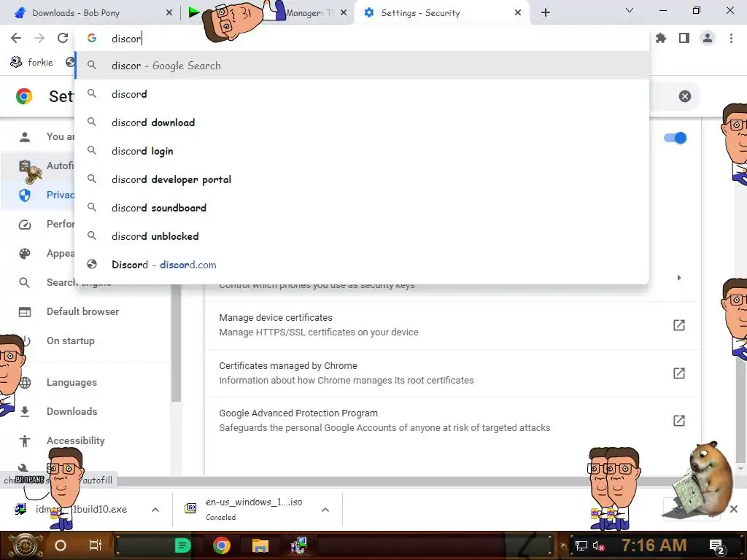
Task: Open the green notes app on taskbar
Action: 182,545
